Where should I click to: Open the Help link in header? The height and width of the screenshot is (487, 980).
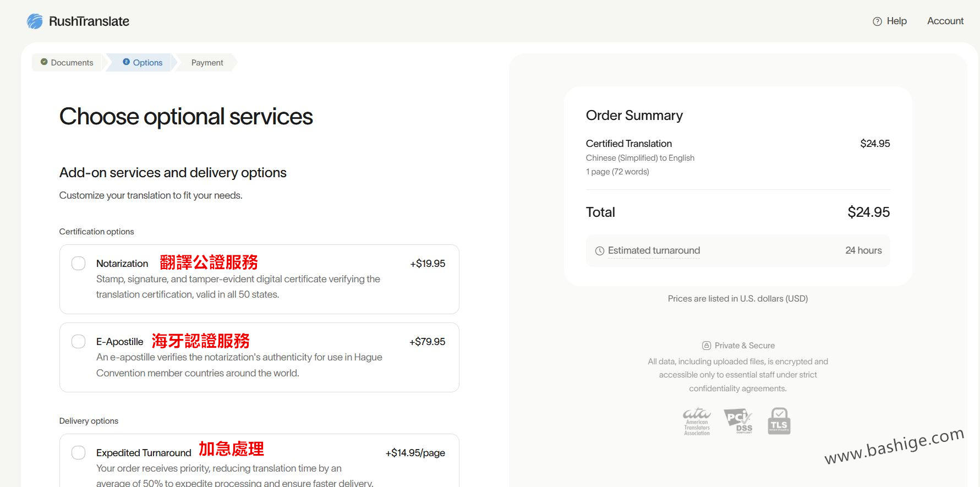point(896,21)
